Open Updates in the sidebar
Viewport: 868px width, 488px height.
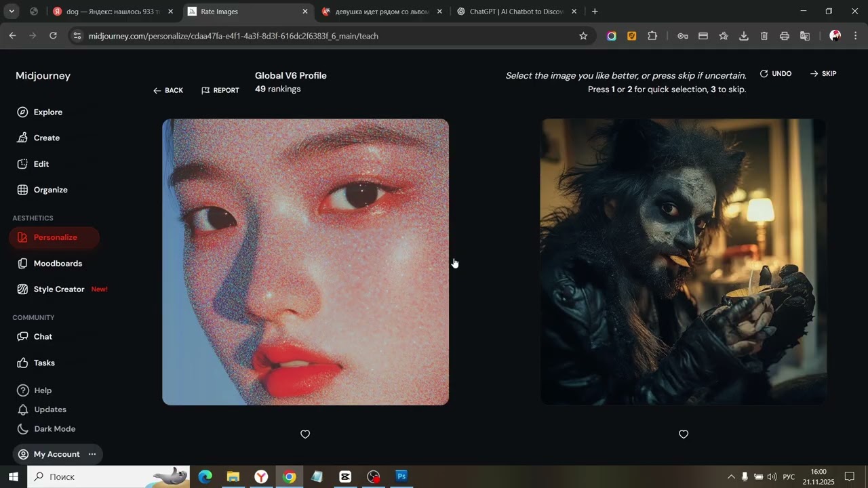tap(41, 409)
